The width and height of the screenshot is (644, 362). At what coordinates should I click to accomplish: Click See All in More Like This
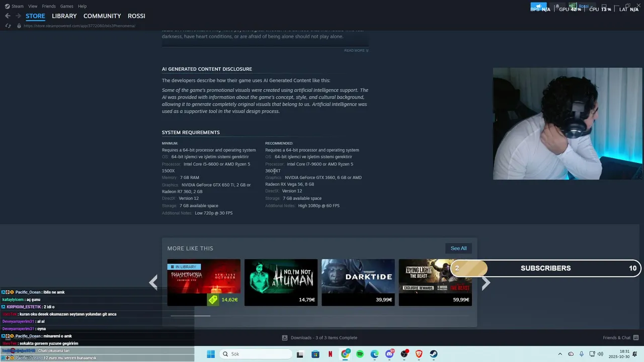458,248
